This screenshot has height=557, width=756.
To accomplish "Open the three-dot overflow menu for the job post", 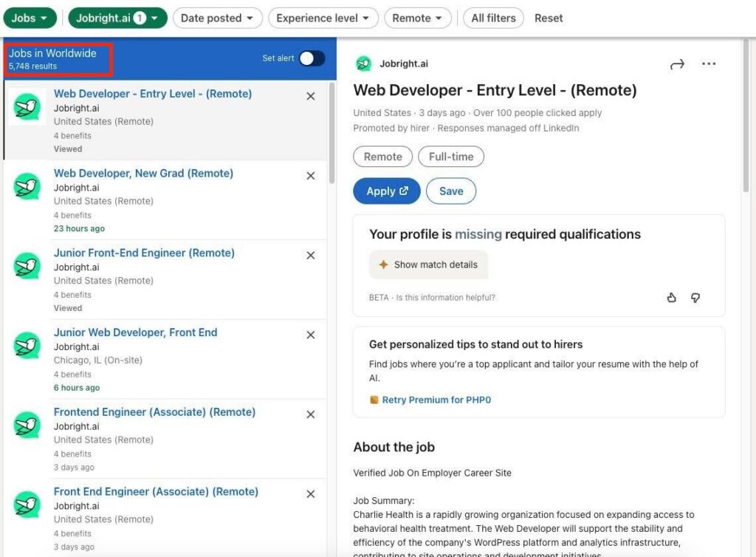I will [709, 64].
